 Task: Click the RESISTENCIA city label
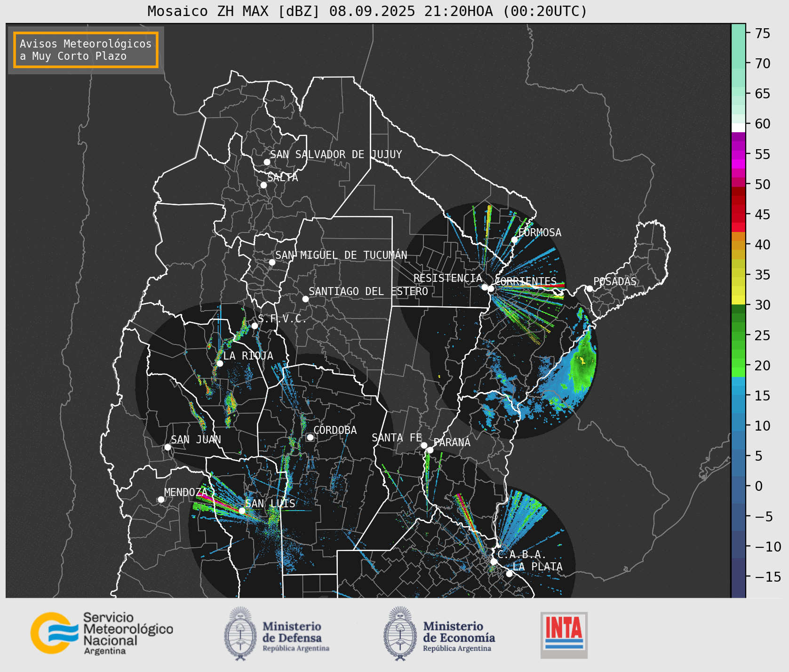[x=448, y=278]
